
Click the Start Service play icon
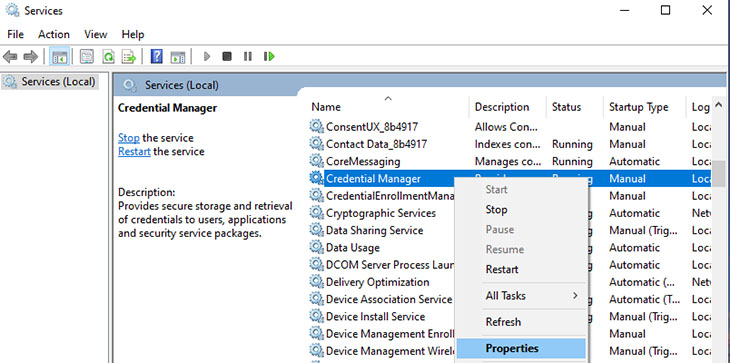click(x=207, y=57)
